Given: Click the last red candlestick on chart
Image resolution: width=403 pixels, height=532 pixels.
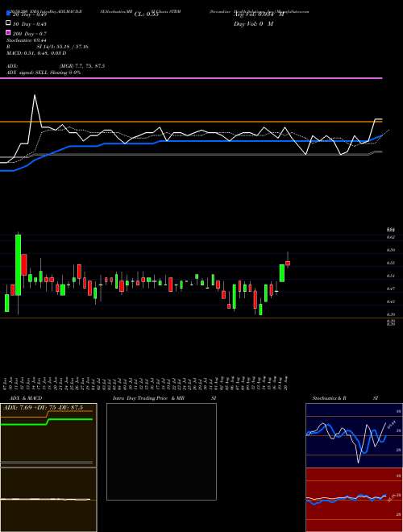Looking at the screenshot, I should (288, 263).
